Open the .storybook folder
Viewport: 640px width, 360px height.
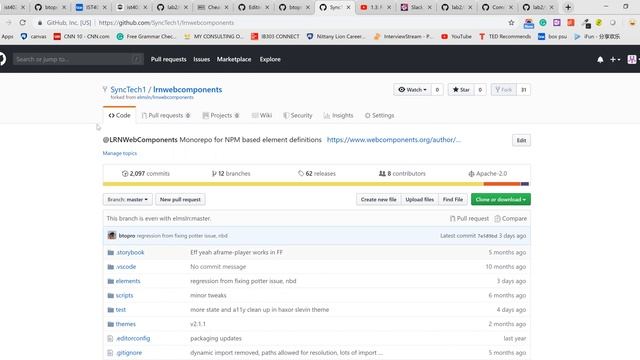click(130, 252)
